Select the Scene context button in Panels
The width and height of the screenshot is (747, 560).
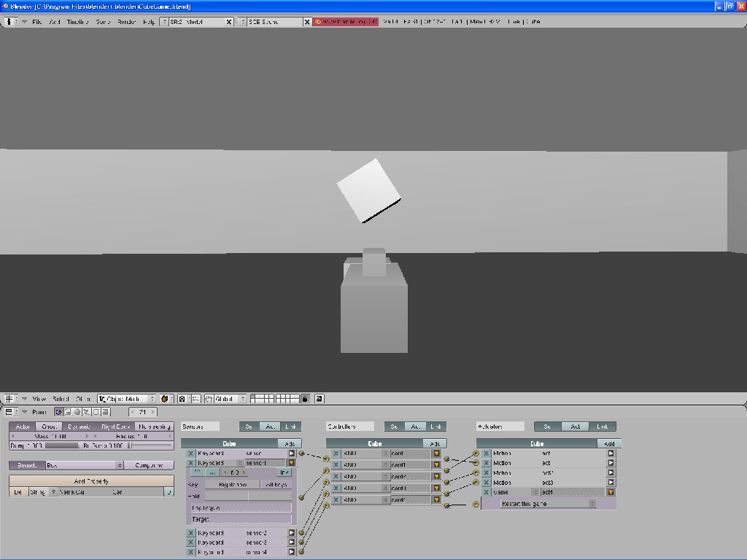(x=106, y=412)
